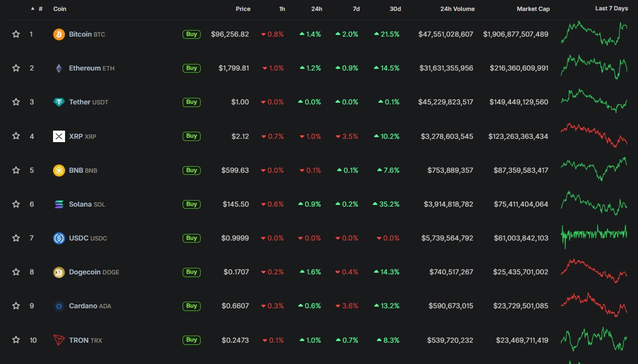Click the TRON logo icon
This screenshot has width=638, height=364.
(59, 340)
